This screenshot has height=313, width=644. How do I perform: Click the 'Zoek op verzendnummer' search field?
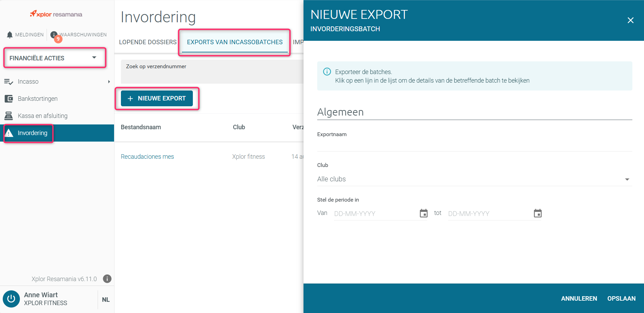click(x=212, y=72)
